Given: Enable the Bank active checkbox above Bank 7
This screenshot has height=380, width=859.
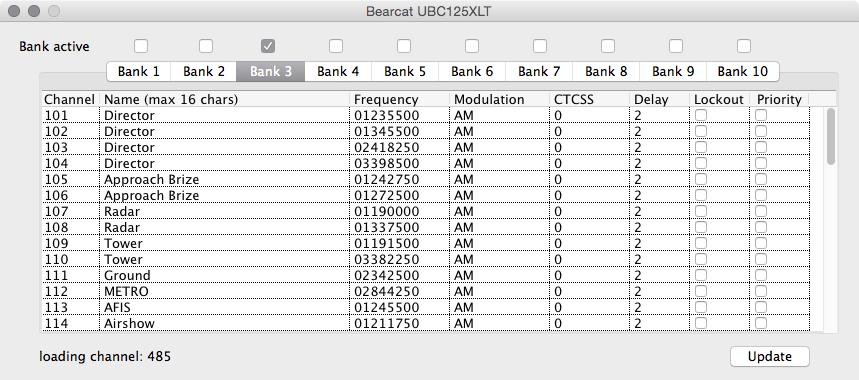Looking at the screenshot, I should tap(540, 46).
